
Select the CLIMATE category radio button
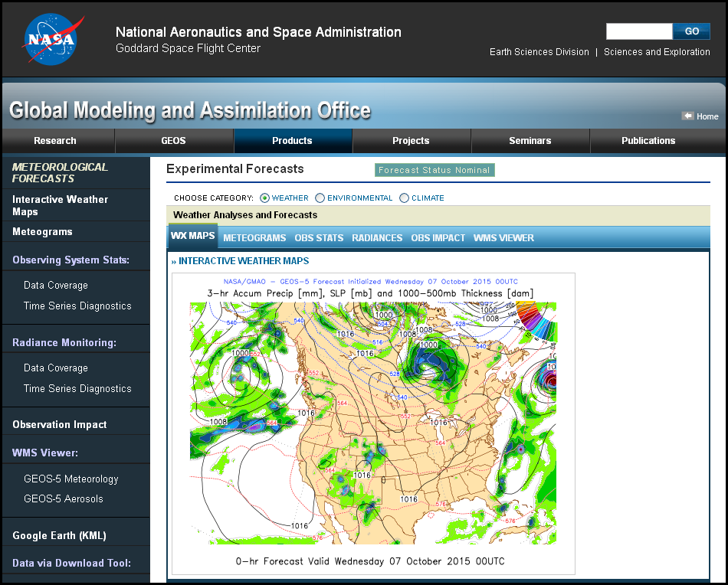[405, 198]
